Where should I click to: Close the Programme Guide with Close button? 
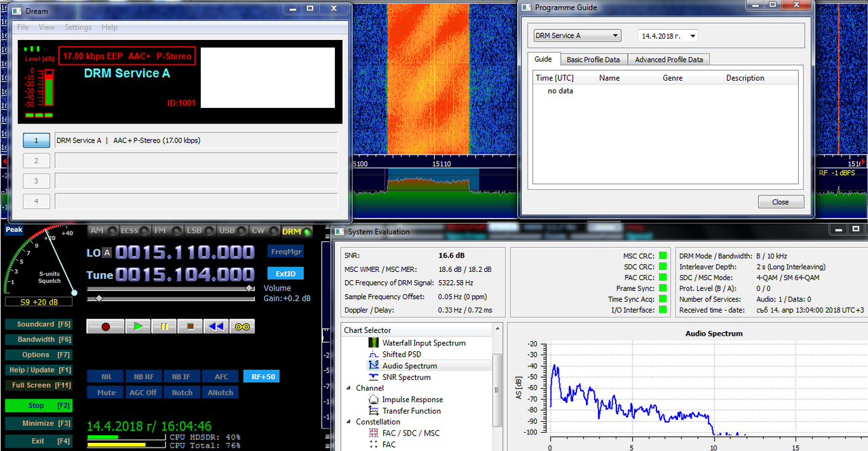click(x=781, y=201)
